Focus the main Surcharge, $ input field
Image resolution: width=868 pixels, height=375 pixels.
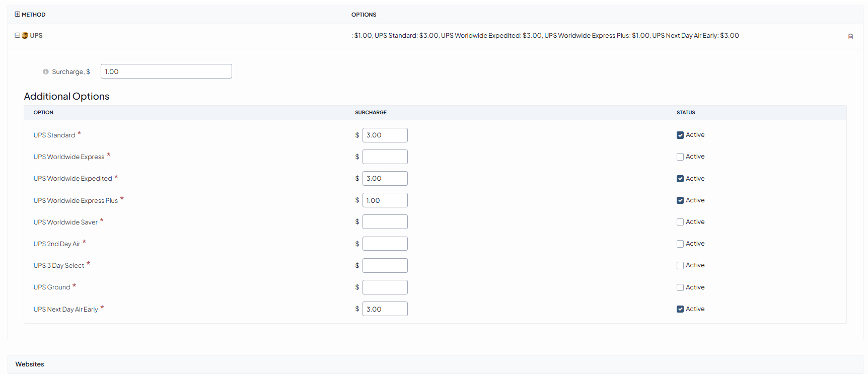pos(166,71)
